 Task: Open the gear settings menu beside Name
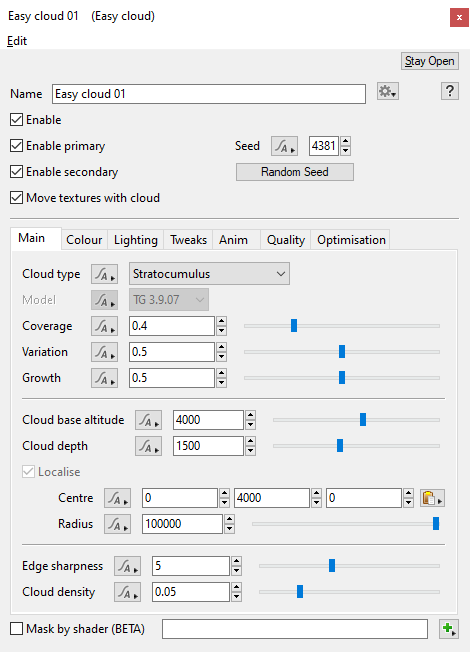click(x=388, y=91)
